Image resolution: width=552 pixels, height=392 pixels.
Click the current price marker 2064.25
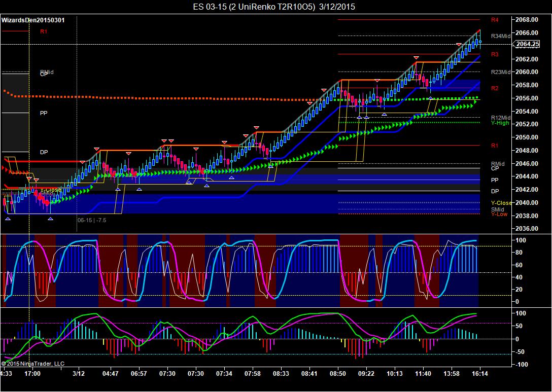527,44
